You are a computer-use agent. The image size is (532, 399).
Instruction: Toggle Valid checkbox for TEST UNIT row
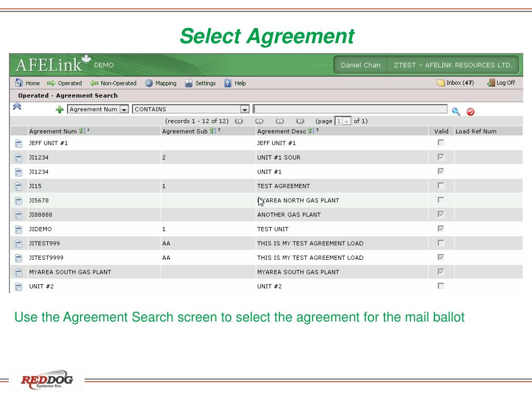click(441, 229)
